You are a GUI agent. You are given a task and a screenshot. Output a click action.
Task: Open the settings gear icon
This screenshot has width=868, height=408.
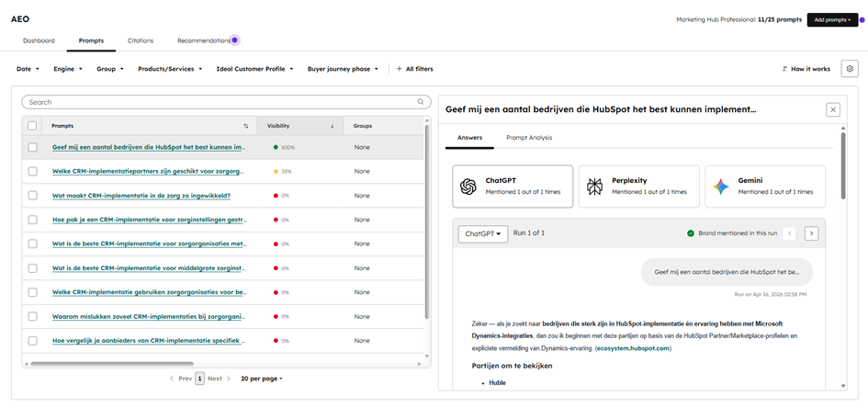(850, 69)
